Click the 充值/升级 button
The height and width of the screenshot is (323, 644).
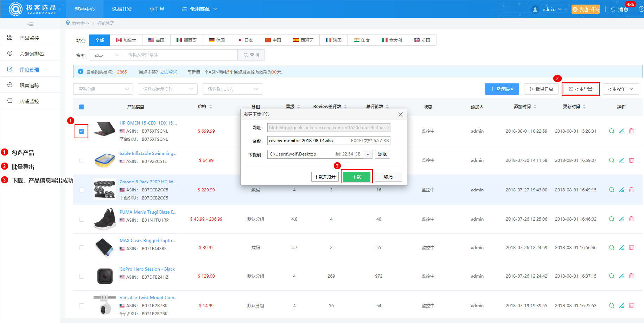click(586, 9)
